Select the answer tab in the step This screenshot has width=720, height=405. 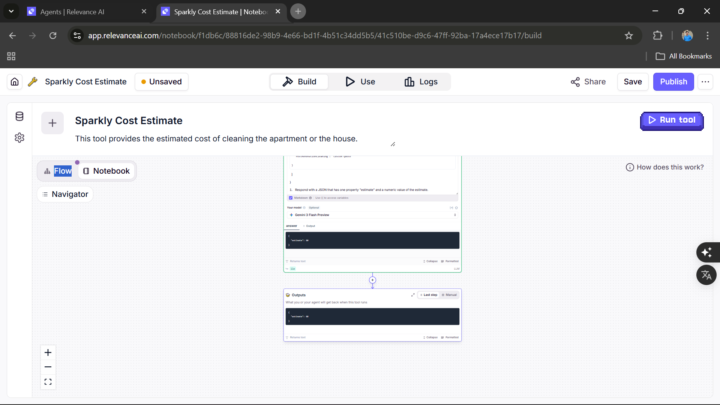[x=292, y=226]
